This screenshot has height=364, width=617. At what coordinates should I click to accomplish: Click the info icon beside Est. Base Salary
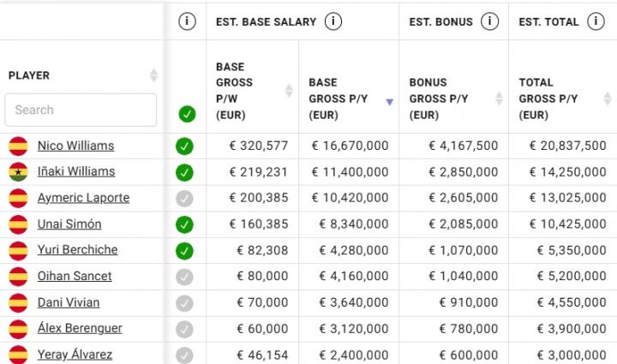[333, 21]
